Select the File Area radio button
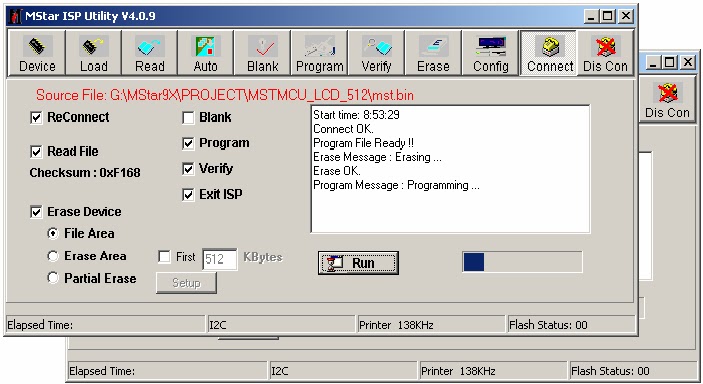The width and height of the screenshot is (703, 384). 53,233
